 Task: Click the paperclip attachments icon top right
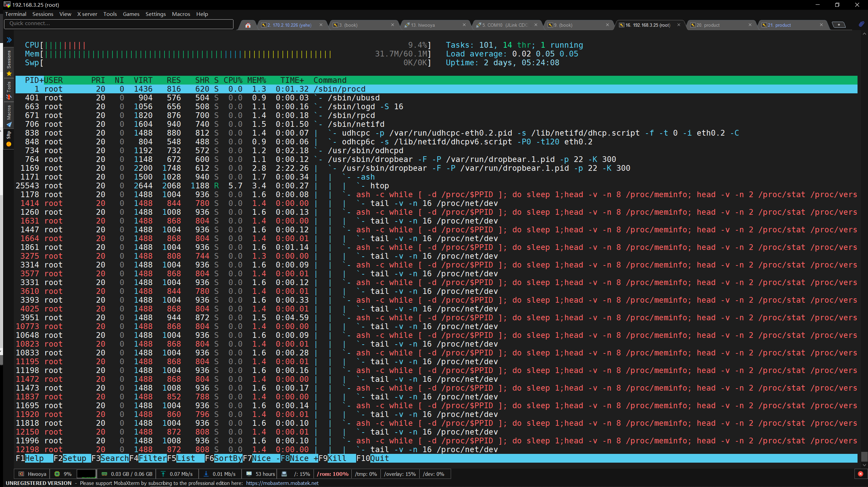(x=862, y=24)
